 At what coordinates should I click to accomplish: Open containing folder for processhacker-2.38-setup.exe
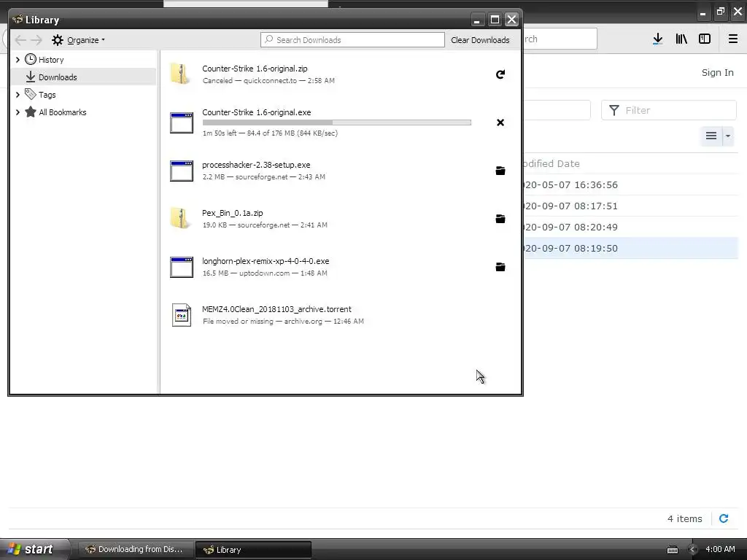[x=500, y=171]
